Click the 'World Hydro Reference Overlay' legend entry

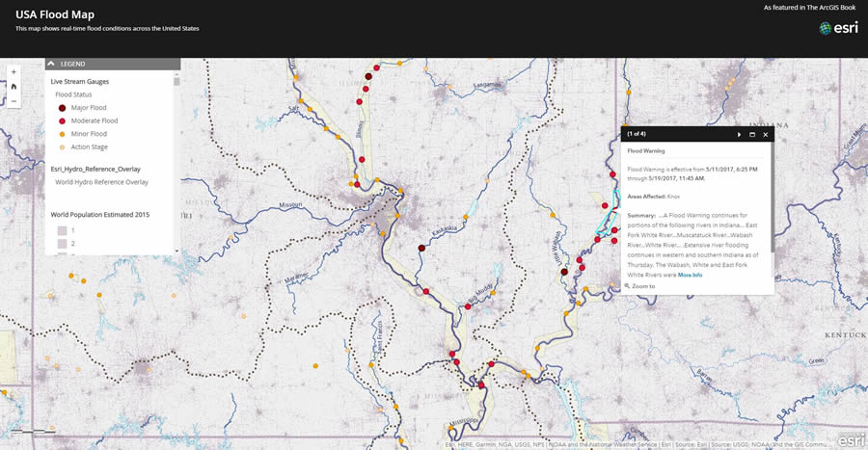pyautogui.click(x=102, y=182)
